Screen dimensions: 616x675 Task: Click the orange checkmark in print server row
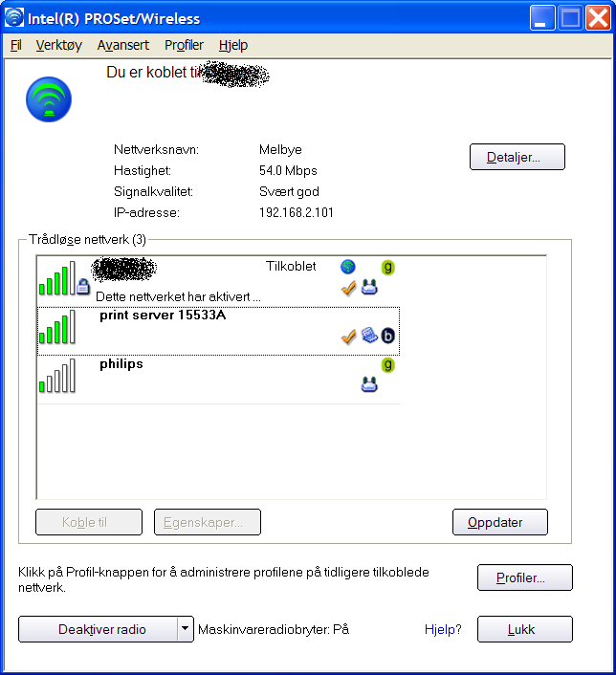coord(348,337)
